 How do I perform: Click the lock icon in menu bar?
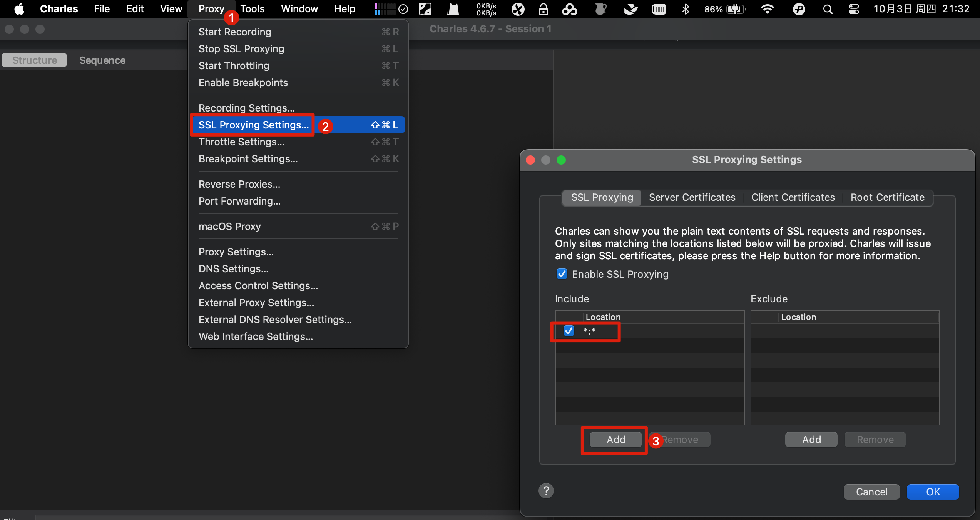[543, 9]
